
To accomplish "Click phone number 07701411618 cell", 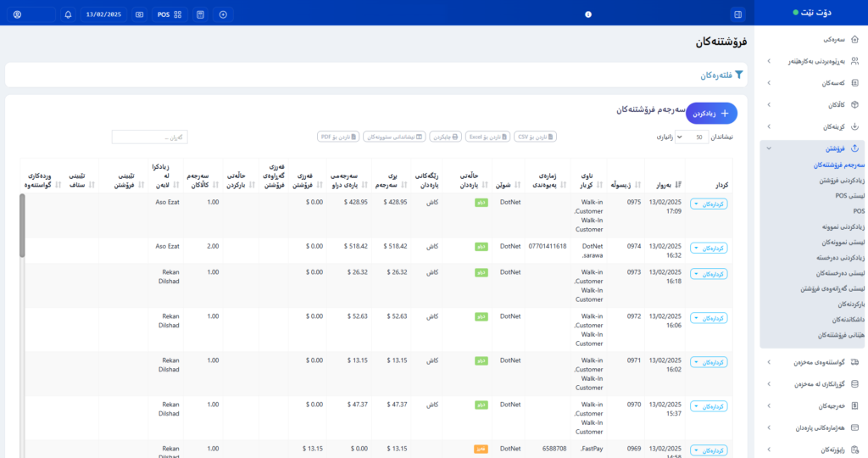I will (x=548, y=247).
